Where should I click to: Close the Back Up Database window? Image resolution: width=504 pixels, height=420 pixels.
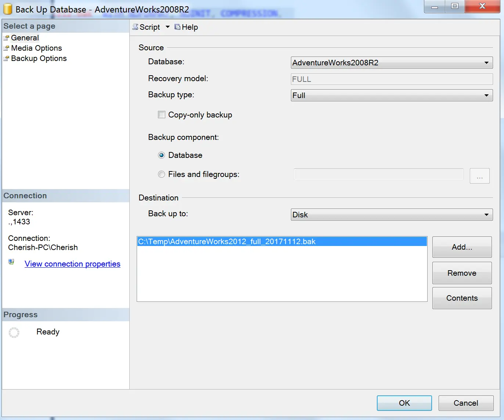pyautogui.click(x=482, y=6)
